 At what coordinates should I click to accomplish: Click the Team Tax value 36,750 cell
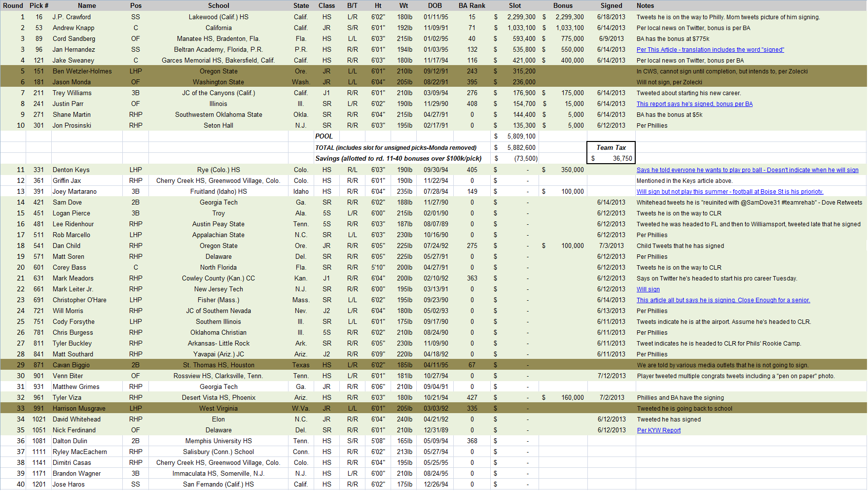tap(611, 158)
